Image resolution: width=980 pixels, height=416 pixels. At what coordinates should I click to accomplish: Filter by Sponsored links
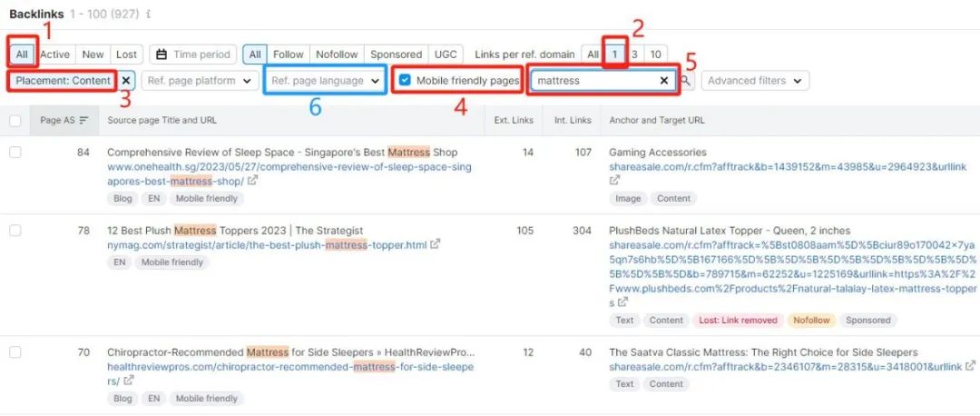tap(396, 54)
